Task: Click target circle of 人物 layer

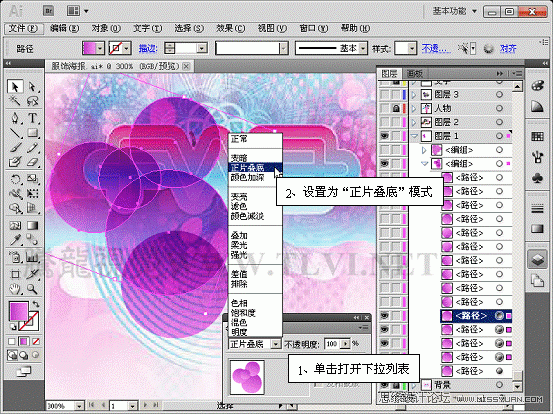Action: click(499, 108)
